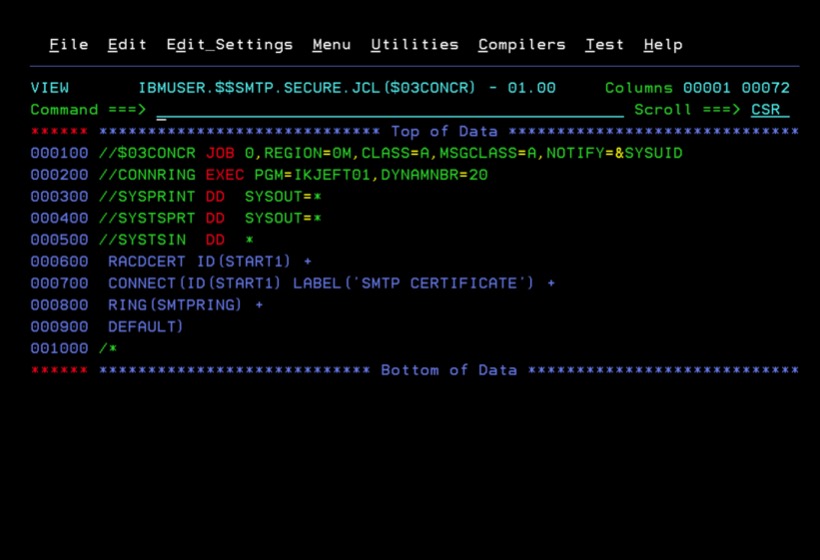The height and width of the screenshot is (560, 820).
Task: Open the Edit menu
Action: coord(127,45)
